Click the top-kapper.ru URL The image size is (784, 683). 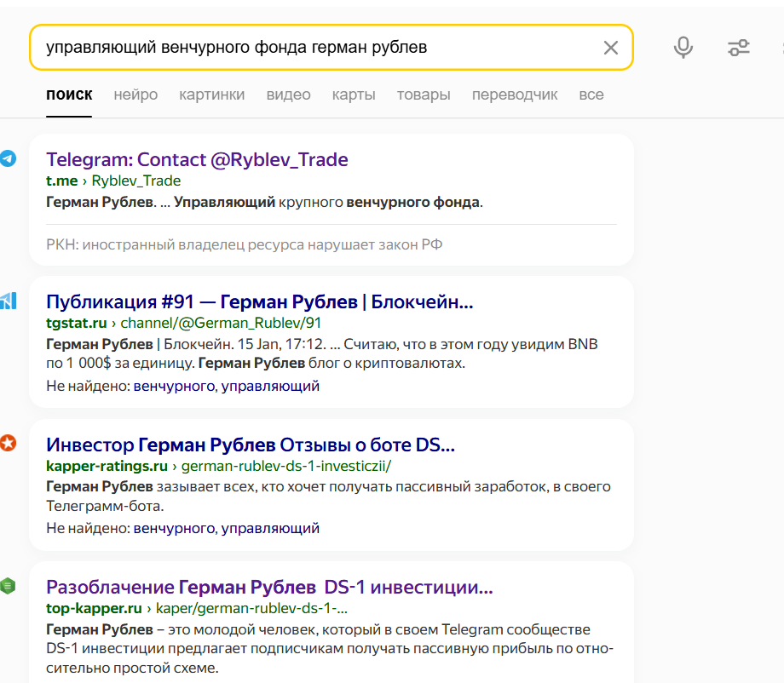pyautogui.click(x=197, y=608)
